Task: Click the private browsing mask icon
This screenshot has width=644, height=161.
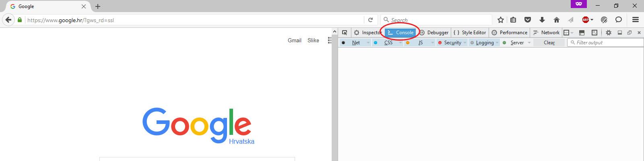Action: (579, 4)
